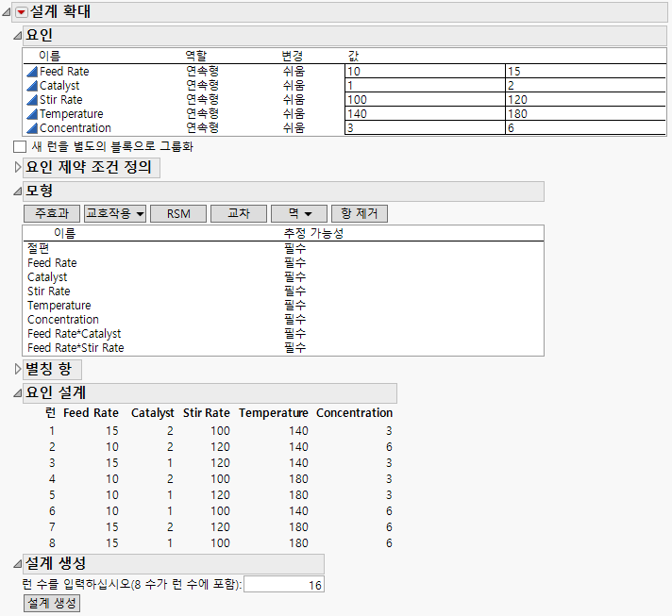Click run 1 number in design table

[x=52, y=431]
